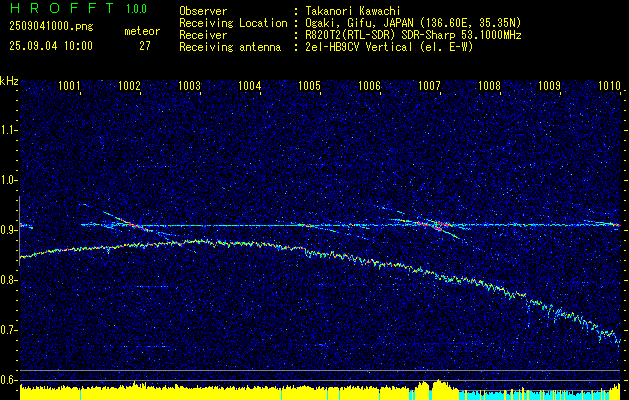Select antenna text 2el-HB9CV Vertical

pyautogui.click(x=359, y=47)
